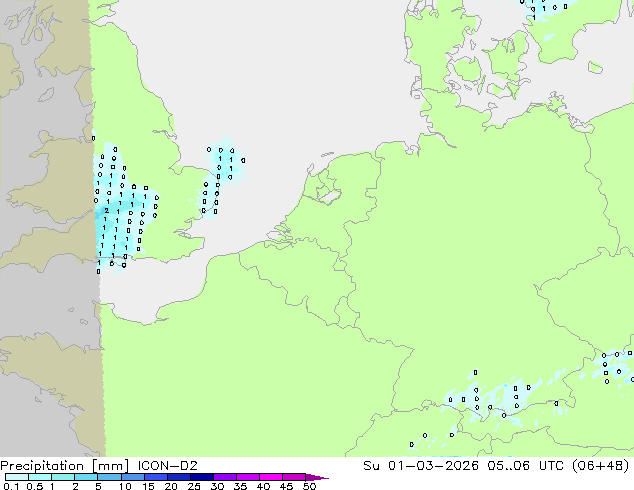Click the 10–15 mm legend swatch
The height and width of the screenshot is (490, 634).
click(132, 477)
